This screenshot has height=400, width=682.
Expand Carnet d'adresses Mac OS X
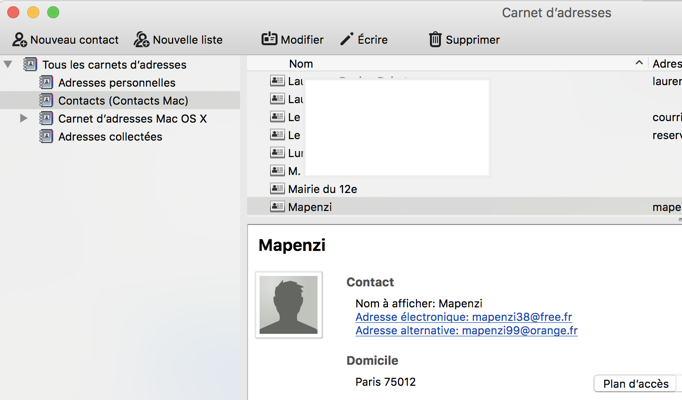[x=24, y=119]
